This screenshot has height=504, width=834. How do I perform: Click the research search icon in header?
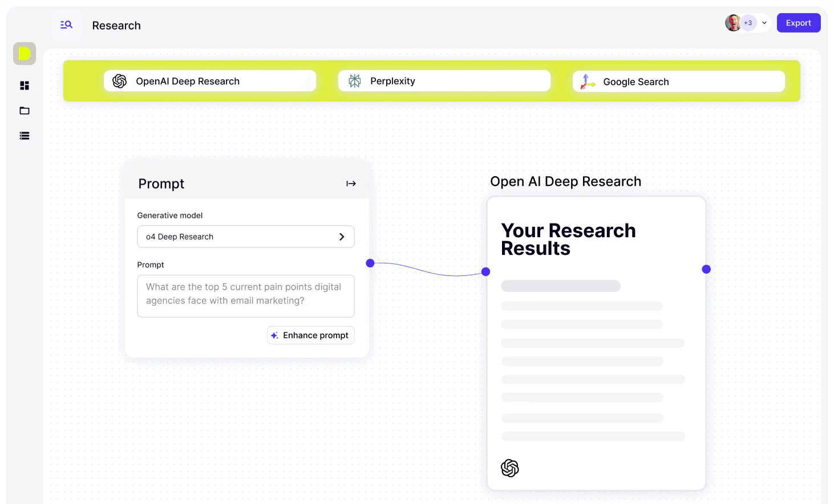67,25
